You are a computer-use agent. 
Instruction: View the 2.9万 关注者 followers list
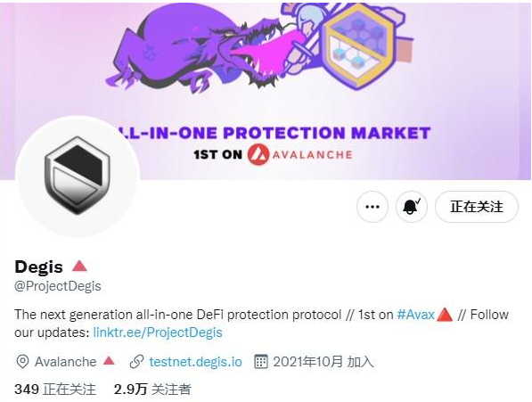click(152, 390)
